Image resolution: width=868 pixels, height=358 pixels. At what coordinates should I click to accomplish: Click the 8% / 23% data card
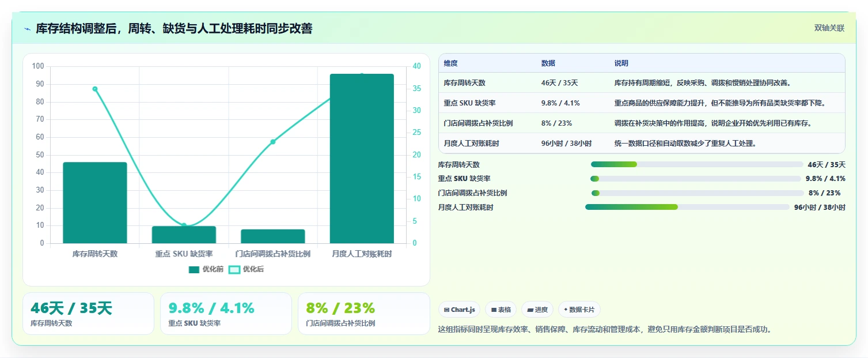pyautogui.click(x=364, y=314)
